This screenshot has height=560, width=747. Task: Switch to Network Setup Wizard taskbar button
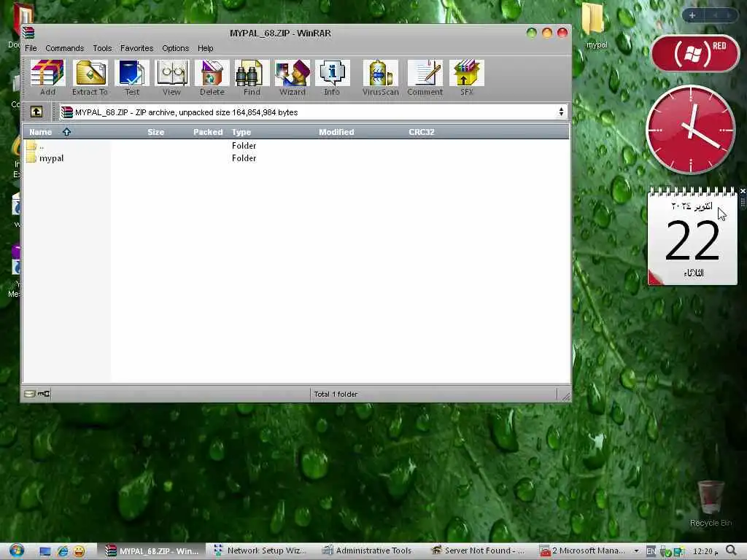pos(260,551)
